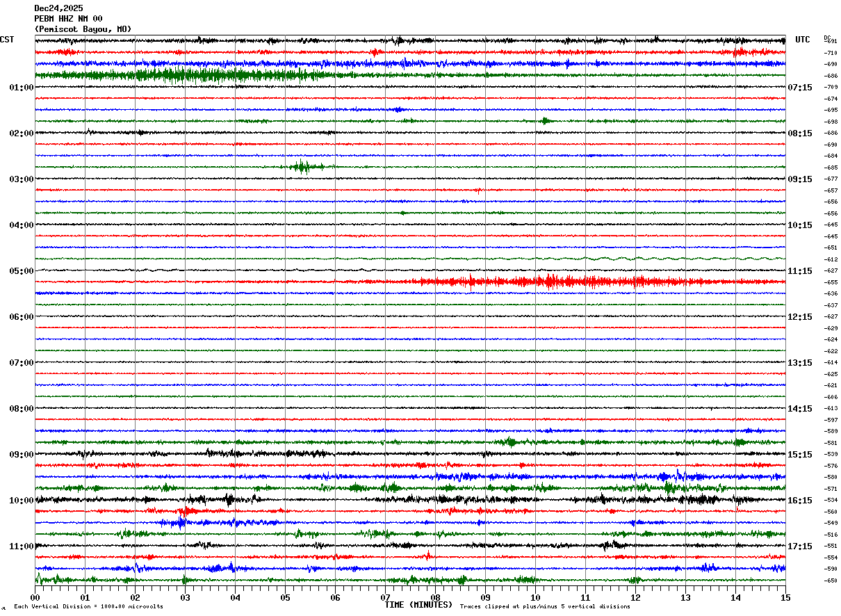This screenshot has height=616, width=841.
Task: Click the 15 minute tick on bottom axis
Action: pyautogui.click(x=785, y=597)
